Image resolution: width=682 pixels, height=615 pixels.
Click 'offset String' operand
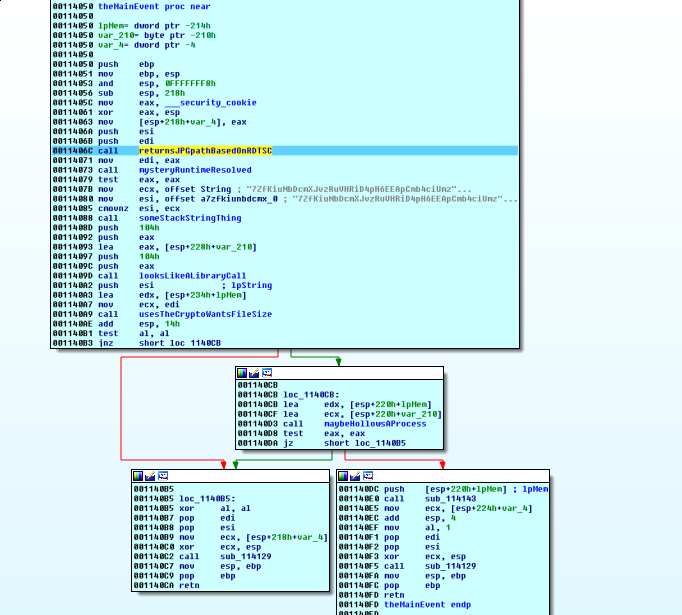click(197, 189)
